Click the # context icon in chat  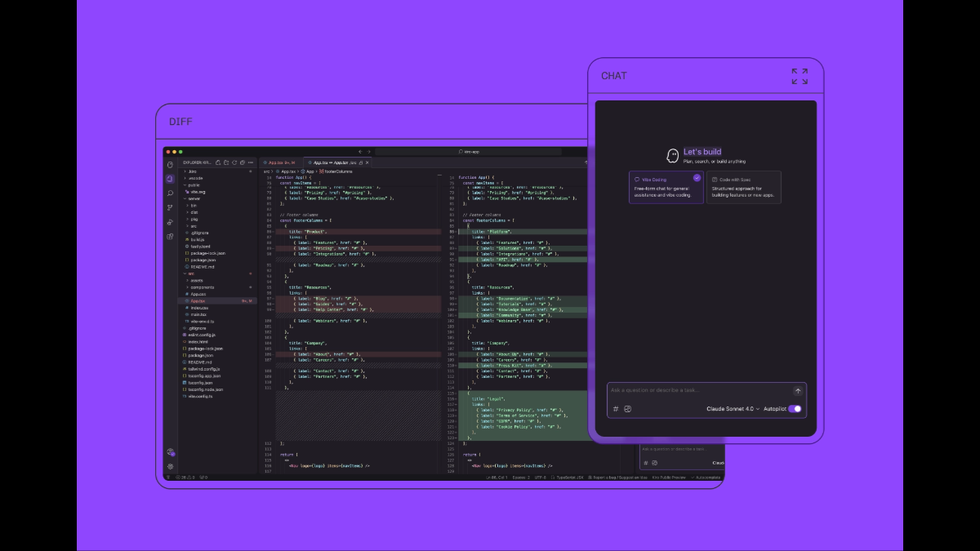coord(616,409)
